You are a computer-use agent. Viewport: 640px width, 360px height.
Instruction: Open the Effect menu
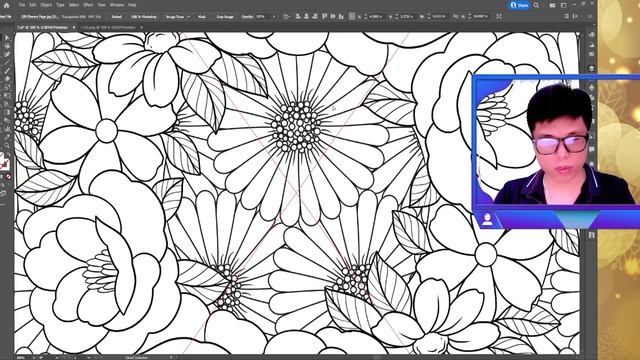click(x=88, y=5)
